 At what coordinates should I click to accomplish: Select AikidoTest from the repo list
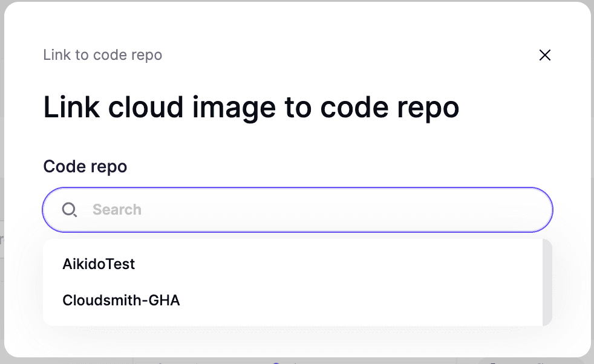99,264
